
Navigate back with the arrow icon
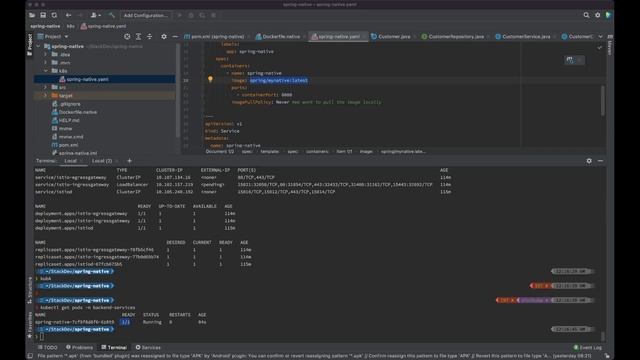pos(68,15)
